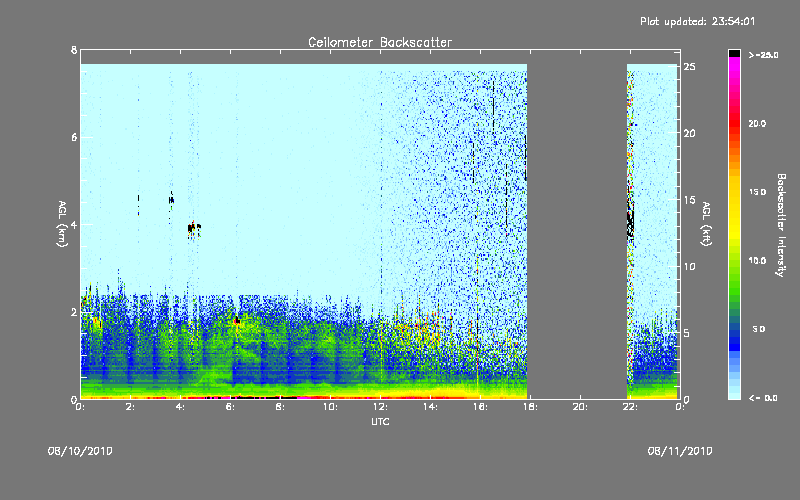This screenshot has width=800, height=500.
Task: Click the '6:' tick on the UTC axis
Action: click(230, 407)
